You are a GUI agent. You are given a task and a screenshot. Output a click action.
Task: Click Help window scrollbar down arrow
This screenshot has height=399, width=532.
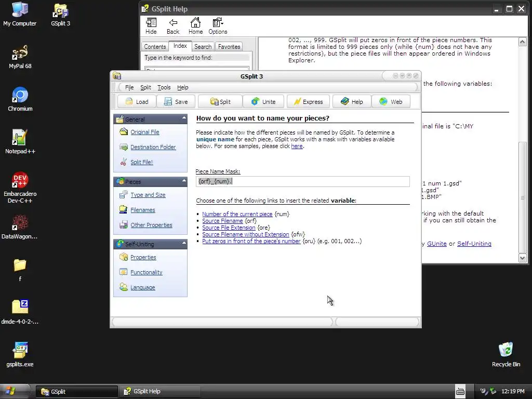click(x=523, y=258)
